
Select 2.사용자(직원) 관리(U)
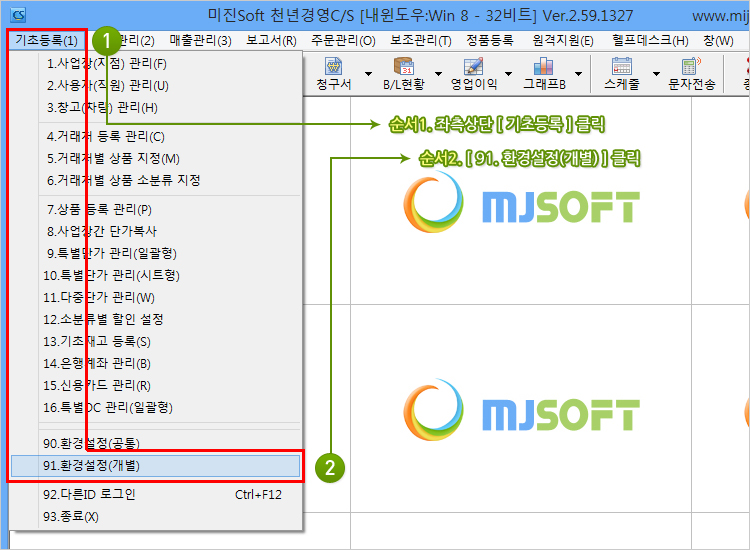point(156,86)
